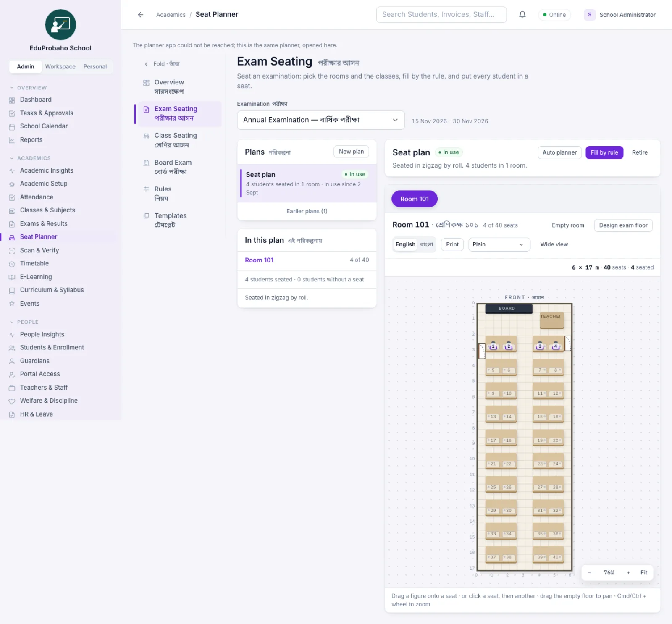Image resolution: width=672 pixels, height=624 pixels.
Task: Switch language to বাংলা
Action: pos(426,244)
